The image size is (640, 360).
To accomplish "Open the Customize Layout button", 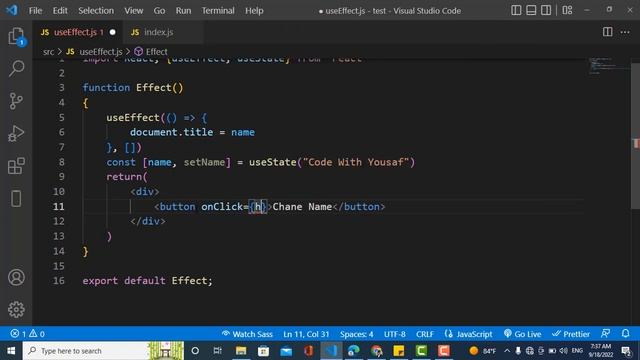I will tap(567, 10).
